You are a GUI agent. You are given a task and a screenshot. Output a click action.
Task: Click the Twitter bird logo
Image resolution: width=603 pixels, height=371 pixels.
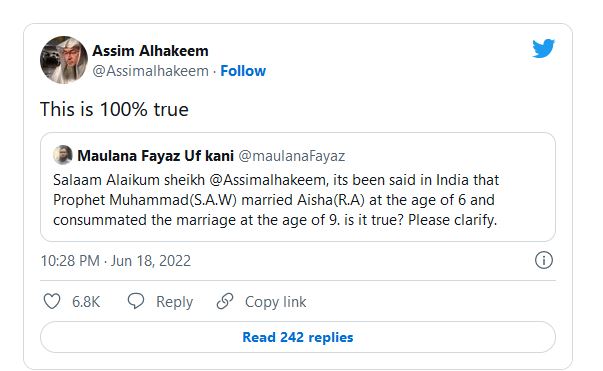(543, 48)
